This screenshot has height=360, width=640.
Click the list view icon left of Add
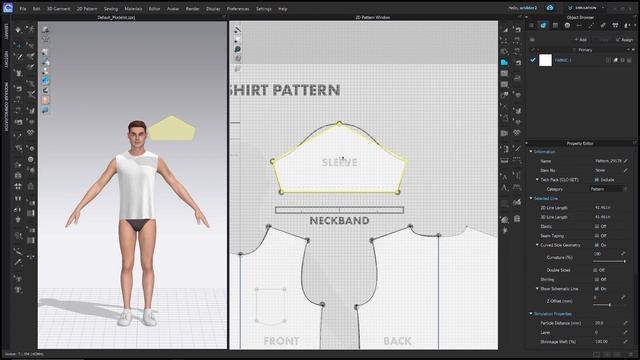click(x=532, y=40)
